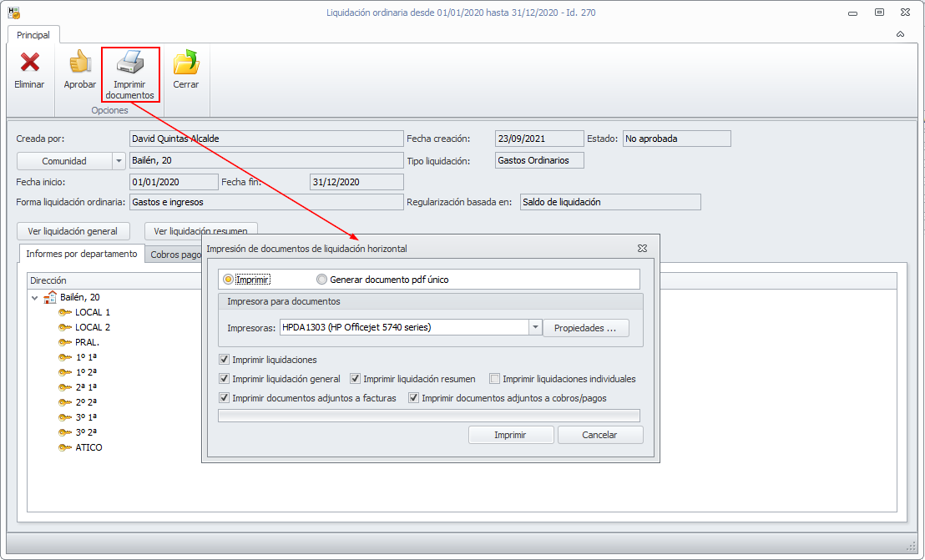The height and width of the screenshot is (560, 925).
Task: Click the Imprimir button in dialog
Action: [x=510, y=435]
